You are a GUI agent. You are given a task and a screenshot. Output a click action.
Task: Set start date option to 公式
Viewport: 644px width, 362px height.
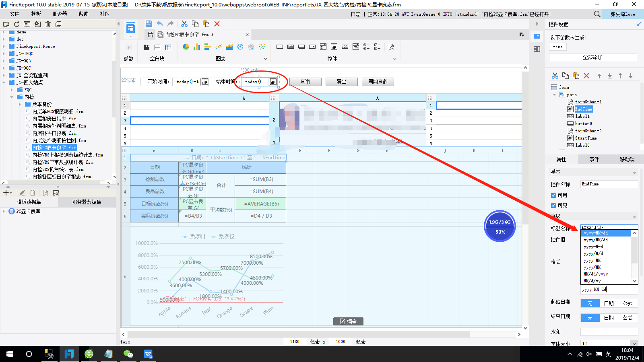click(x=627, y=303)
